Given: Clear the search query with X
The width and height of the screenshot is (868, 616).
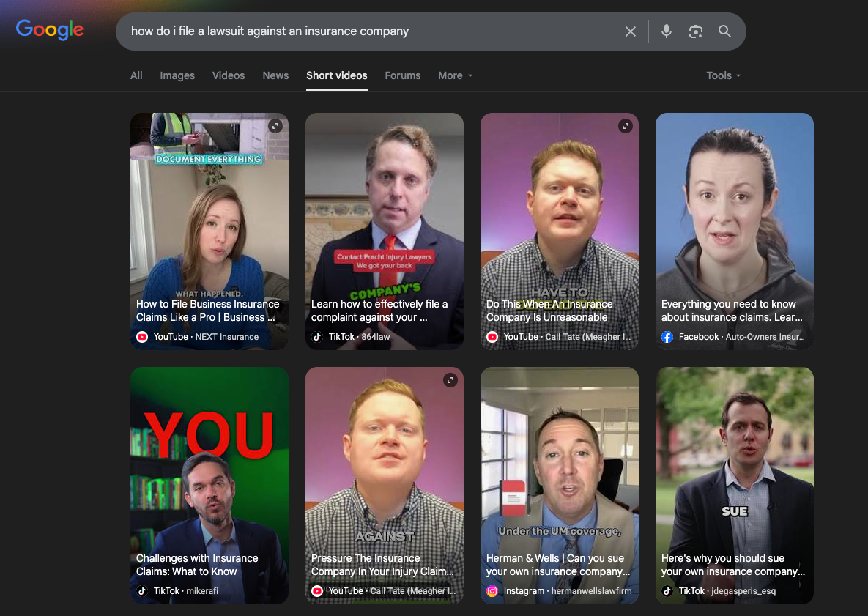Looking at the screenshot, I should click(x=631, y=31).
